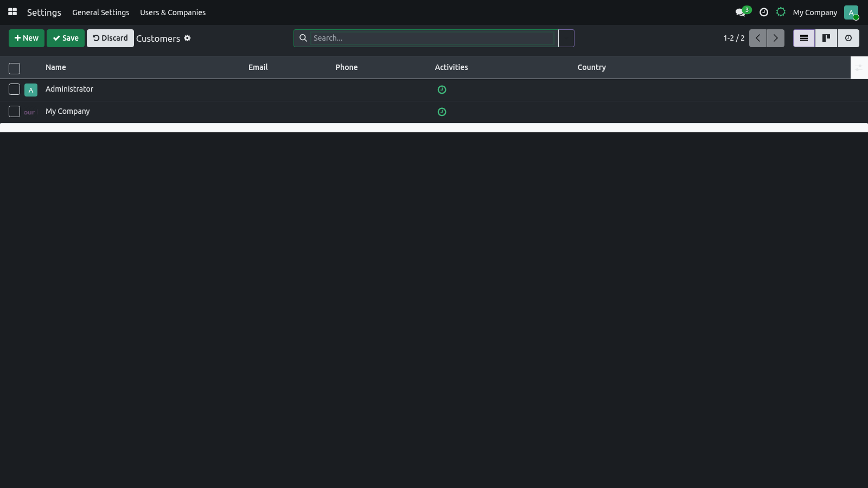The image size is (868, 488).
Task: Open the Users & Companies menu
Action: coord(173,12)
